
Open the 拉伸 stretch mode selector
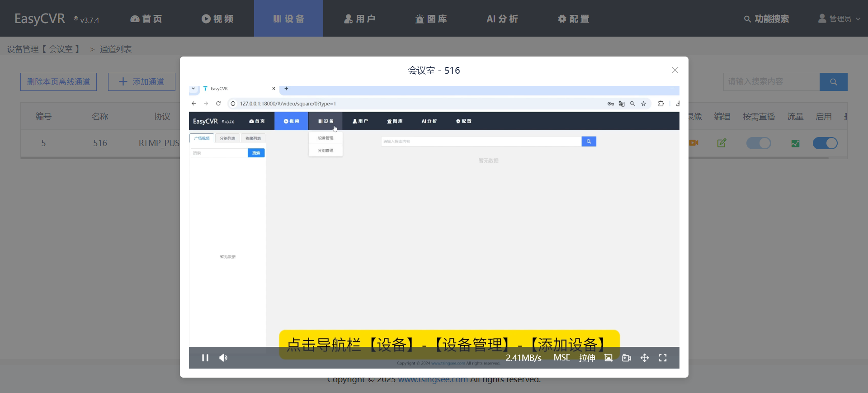pyautogui.click(x=587, y=358)
